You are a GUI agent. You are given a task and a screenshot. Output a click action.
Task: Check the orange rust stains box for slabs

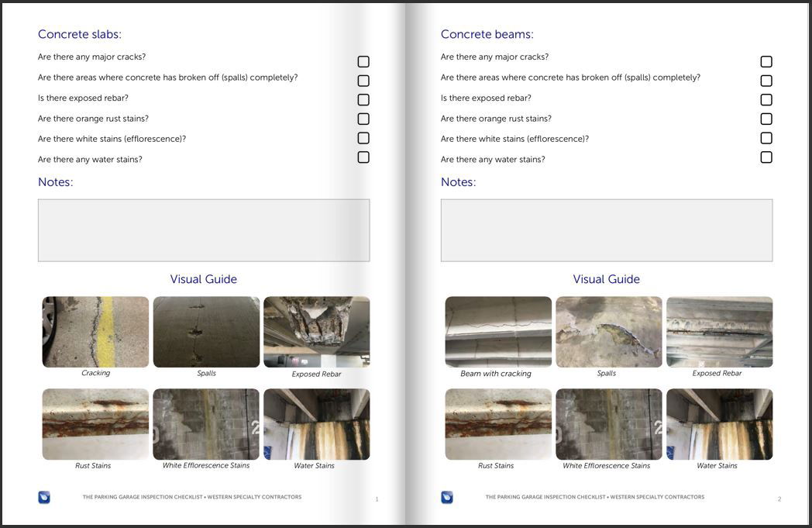[363, 119]
